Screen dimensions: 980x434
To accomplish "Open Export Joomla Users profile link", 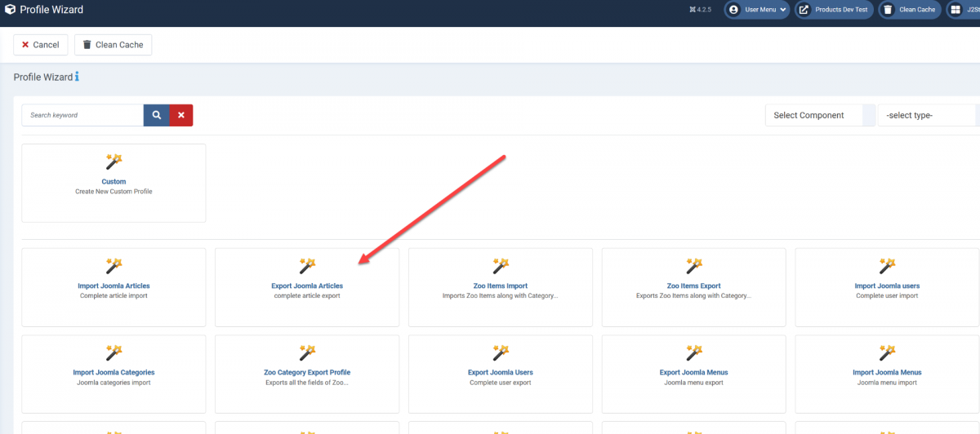I will pos(501,373).
